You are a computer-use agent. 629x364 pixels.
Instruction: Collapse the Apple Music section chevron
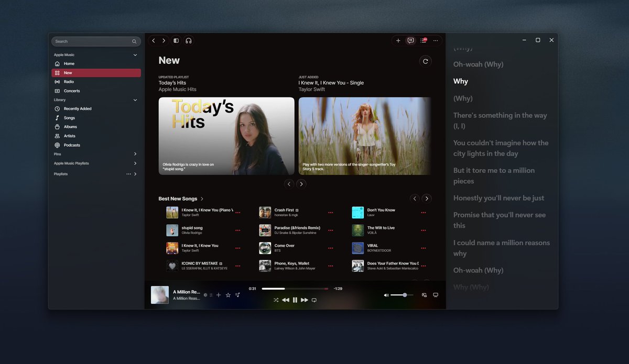(x=135, y=55)
